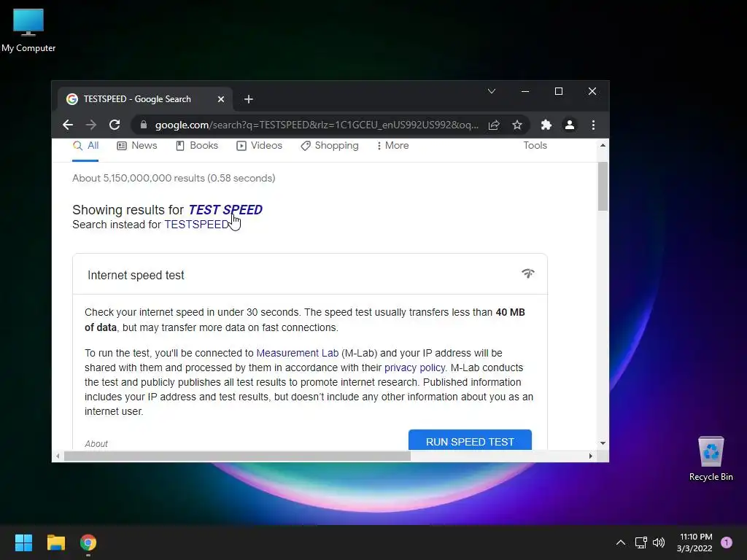Open the notification badge in the tray

tap(727, 542)
